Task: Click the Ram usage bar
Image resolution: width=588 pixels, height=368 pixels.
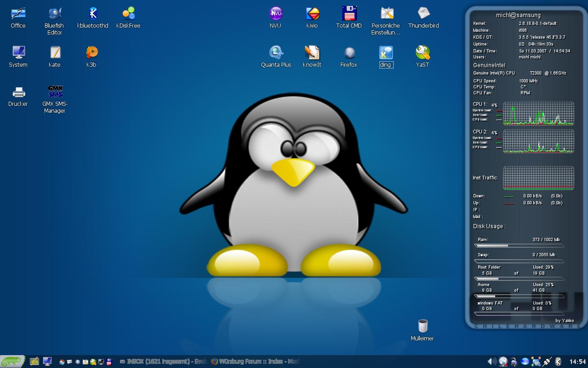Action: [519, 246]
